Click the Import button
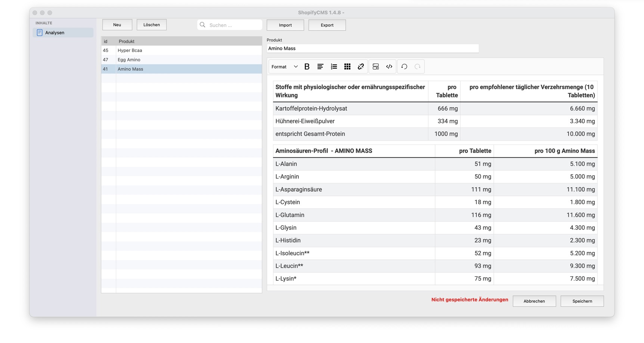The width and height of the screenshot is (644, 343). click(x=285, y=25)
